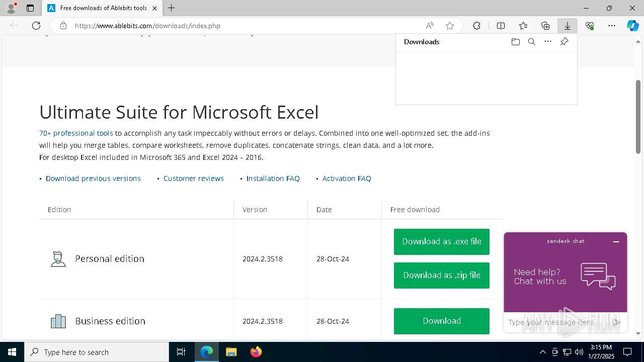
Task: Minimize the zendesk chat widget
Action: [x=616, y=242]
